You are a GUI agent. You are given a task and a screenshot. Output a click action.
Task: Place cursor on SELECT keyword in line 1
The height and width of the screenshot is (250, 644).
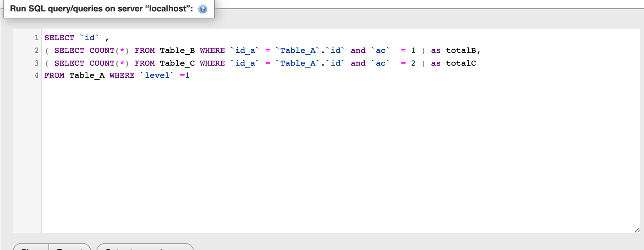point(59,37)
